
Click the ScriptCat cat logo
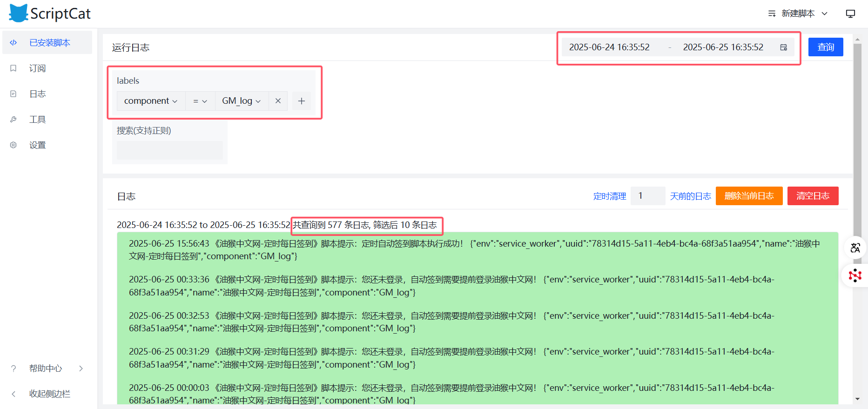pyautogui.click(x=19, y=13)
